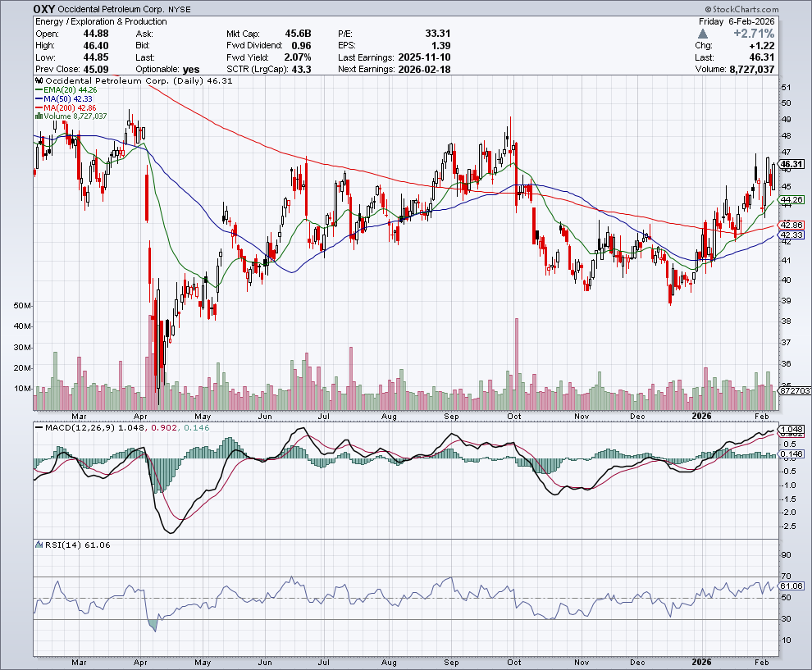Click the 1.048 MACD axis tag

click(791, 429)
